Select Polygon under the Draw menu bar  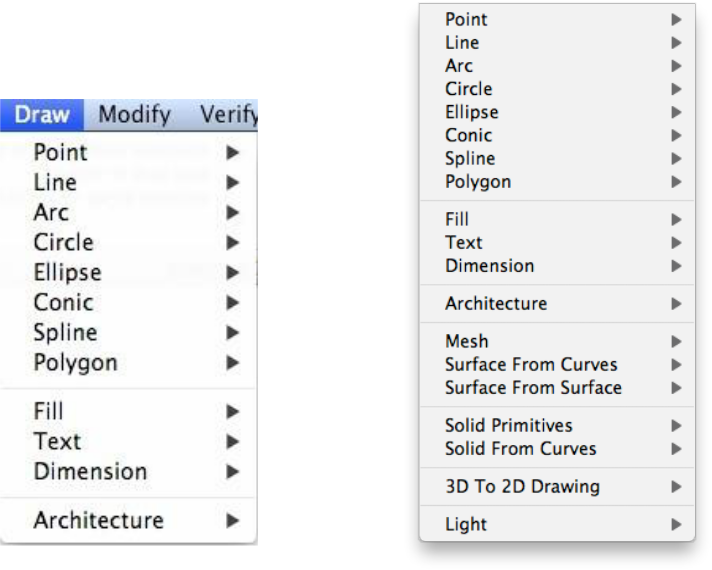[x=75, y=362]
